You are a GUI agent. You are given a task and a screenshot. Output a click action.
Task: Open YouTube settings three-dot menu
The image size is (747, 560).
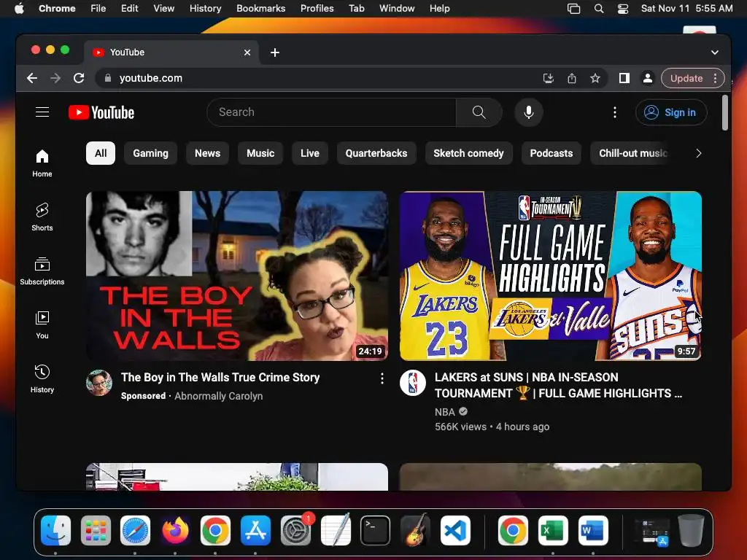point(614,112)
